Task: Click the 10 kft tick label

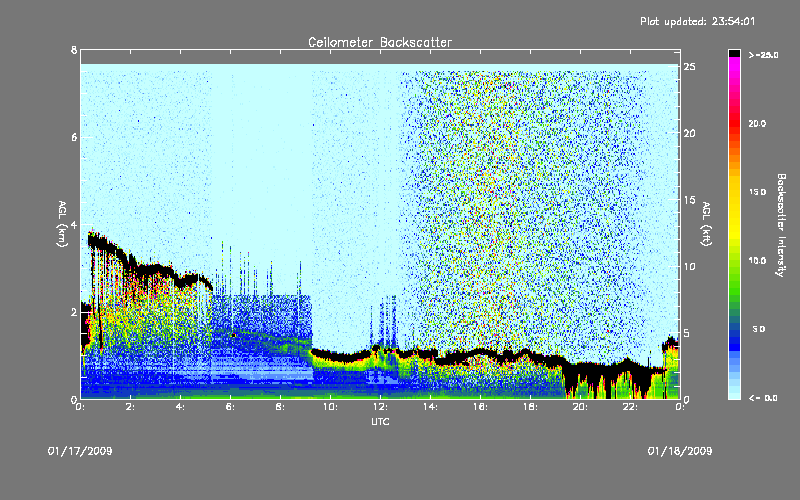Action: click(690, 266)
